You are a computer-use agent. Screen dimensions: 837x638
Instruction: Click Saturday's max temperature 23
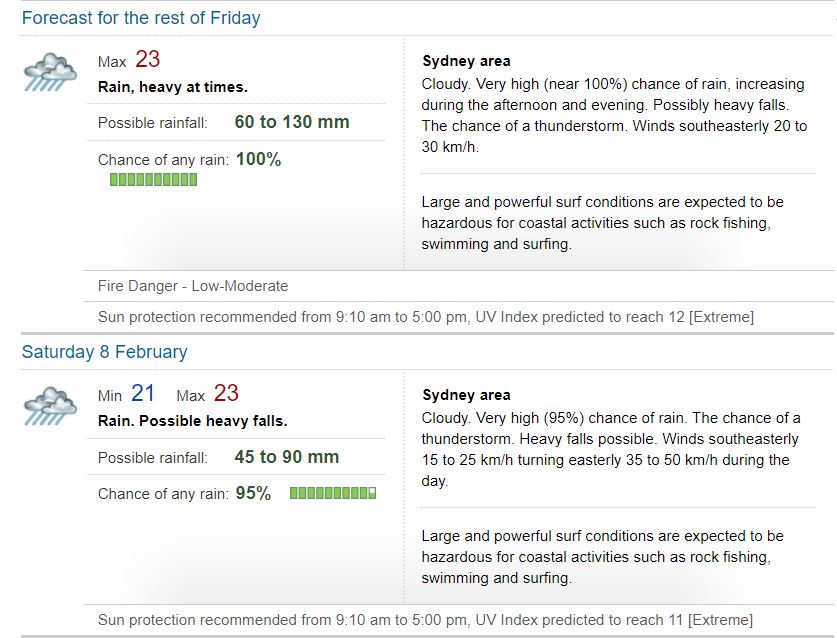point(226,393)
